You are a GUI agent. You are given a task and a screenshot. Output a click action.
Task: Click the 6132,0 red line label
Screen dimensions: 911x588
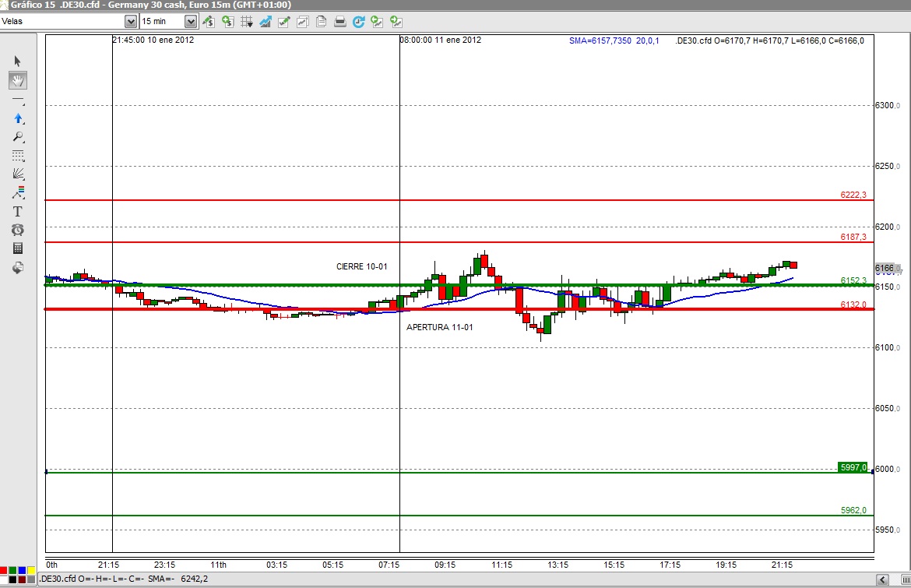pyautogui.click(x=853, y=305)
